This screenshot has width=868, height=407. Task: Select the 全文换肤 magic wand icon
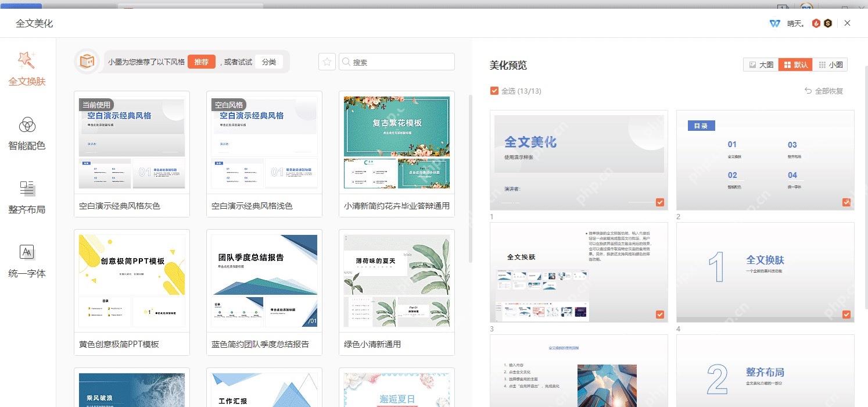coord(27,60)
